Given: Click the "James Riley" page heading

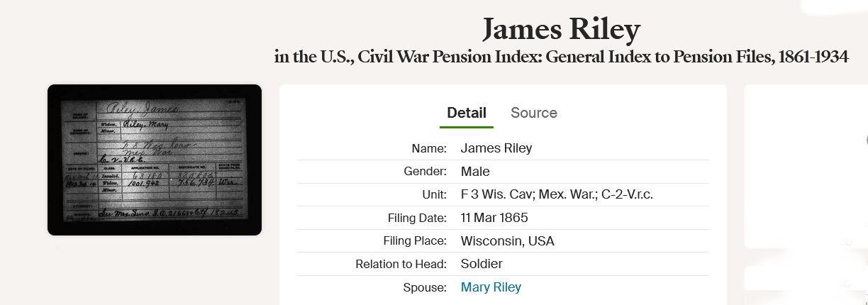Looking at the screenshot, I should 561,29.
